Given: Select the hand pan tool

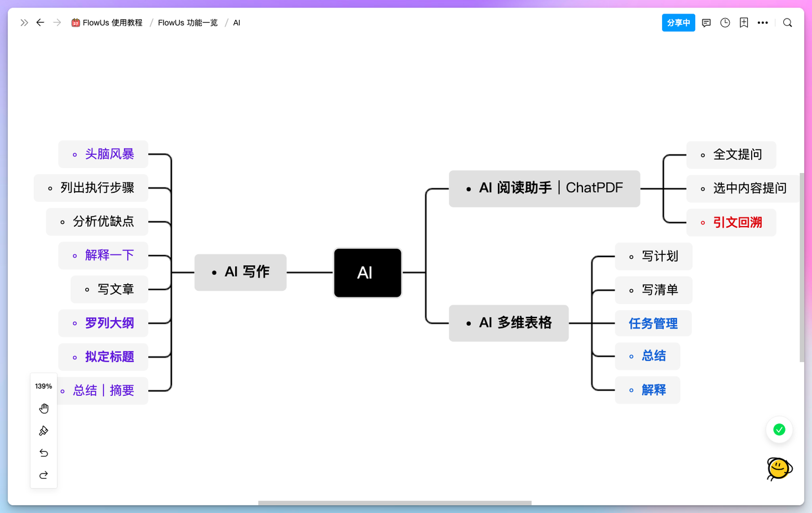Looking at the screenshot, I should [x=43, y=408].
